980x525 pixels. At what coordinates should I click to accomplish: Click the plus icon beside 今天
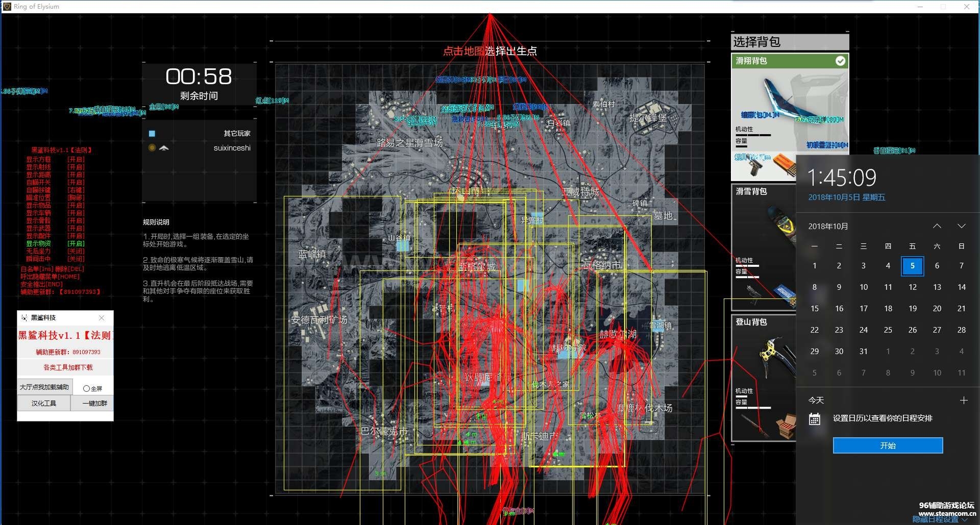964,401
